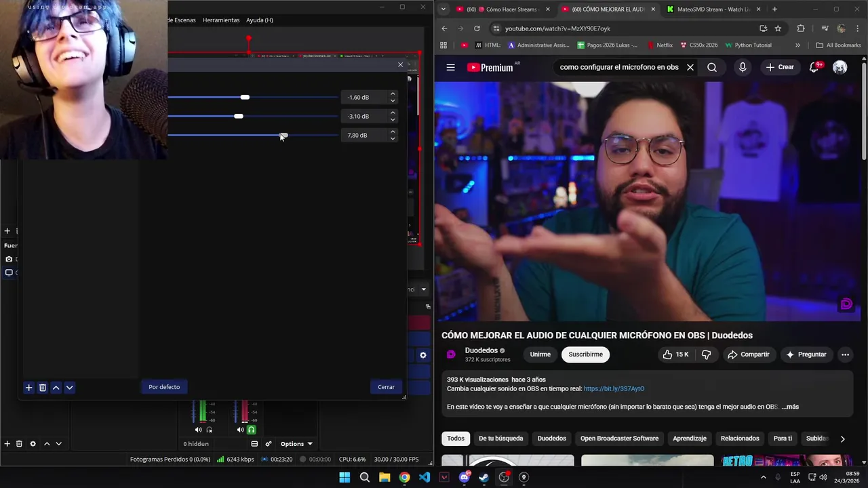
Task: Open bit.ly link in description
Action: tap(614, 389)
